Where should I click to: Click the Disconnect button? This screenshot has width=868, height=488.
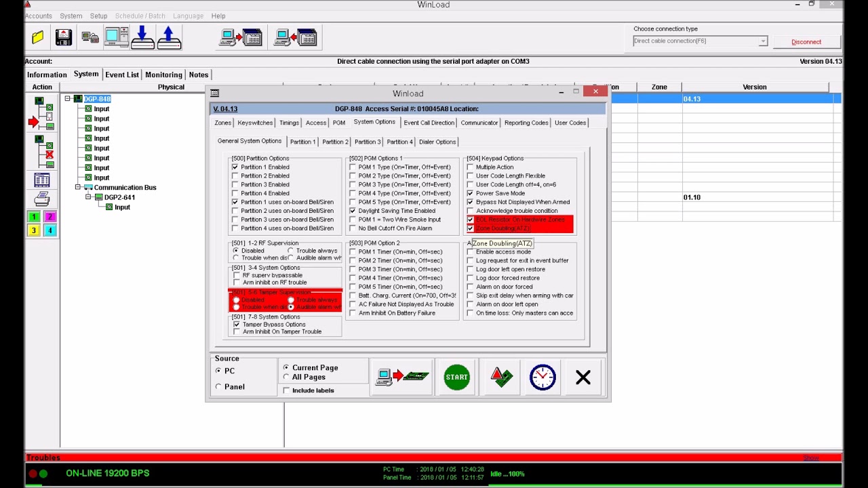point(806,42)
